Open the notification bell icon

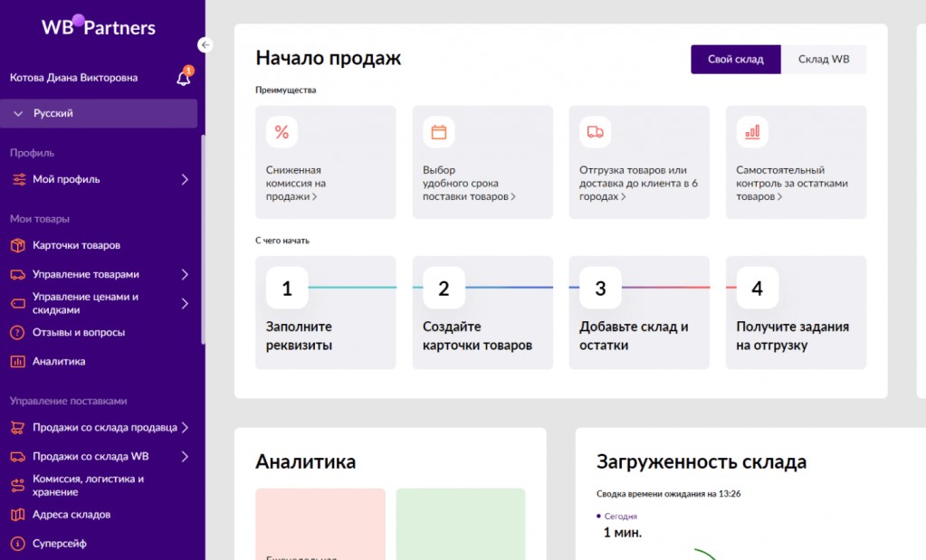point(184,78)
